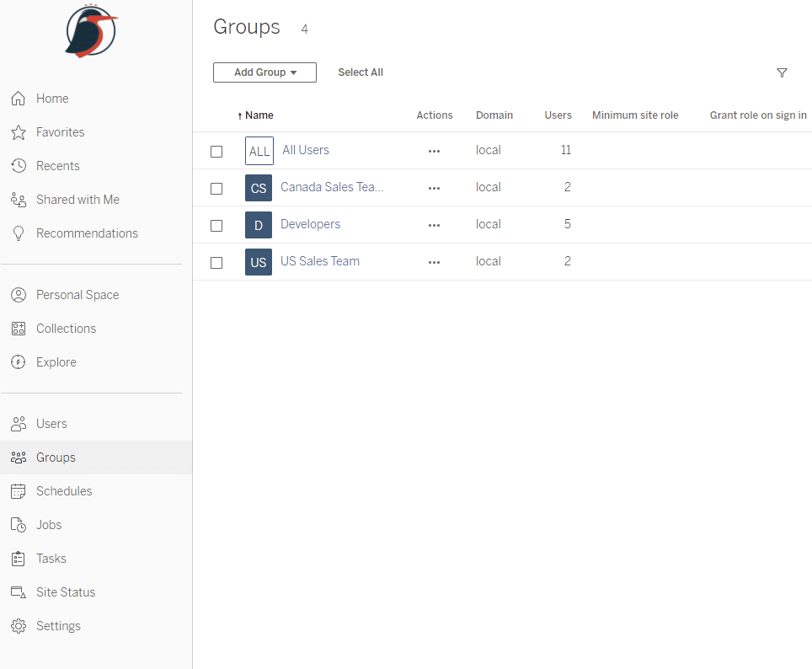Open Settings label in sidebar

coord(58,626)
